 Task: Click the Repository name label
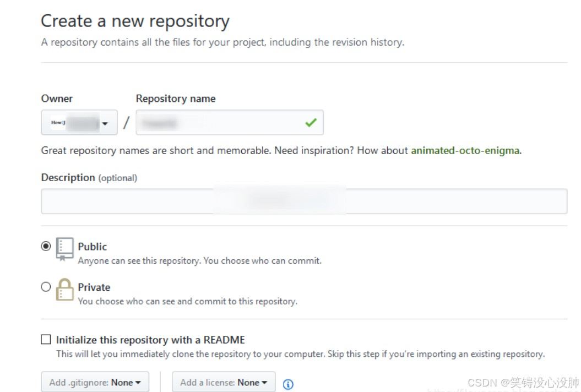pyautogui.click(x=176, y=99)
